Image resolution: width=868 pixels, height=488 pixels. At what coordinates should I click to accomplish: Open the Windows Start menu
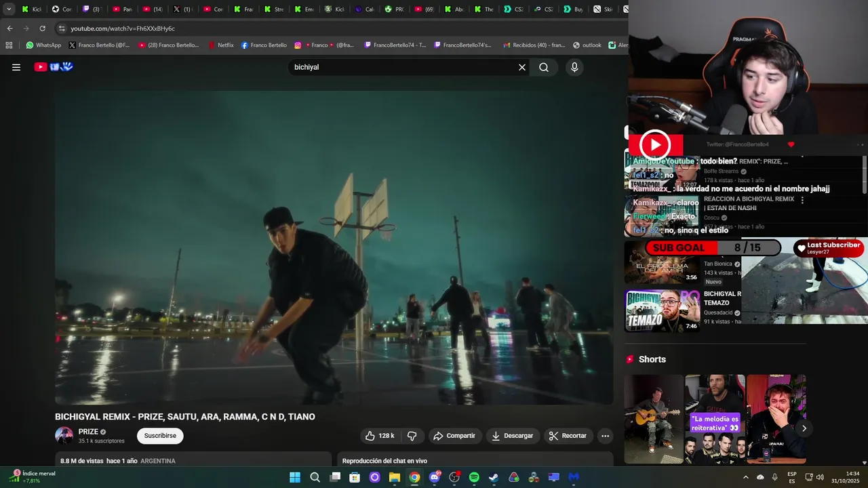click(295, 477)
